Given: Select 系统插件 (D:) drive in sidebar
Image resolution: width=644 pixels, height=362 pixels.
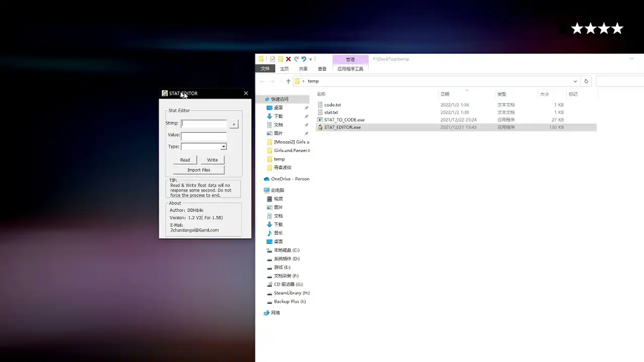Looking at the screenshot, I should point(287,258).
